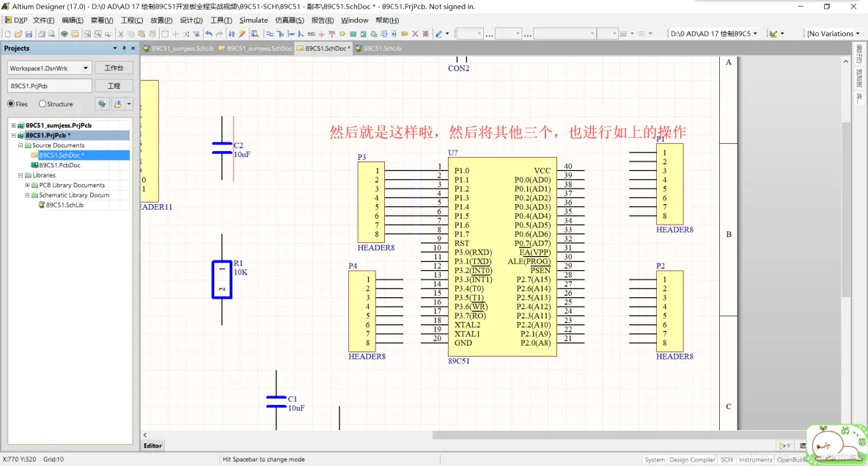The width and height of the screenshot is (868, 466).
Task: Pin the Projects panel with the pushpin icon
Action: (x=124, y=48)
